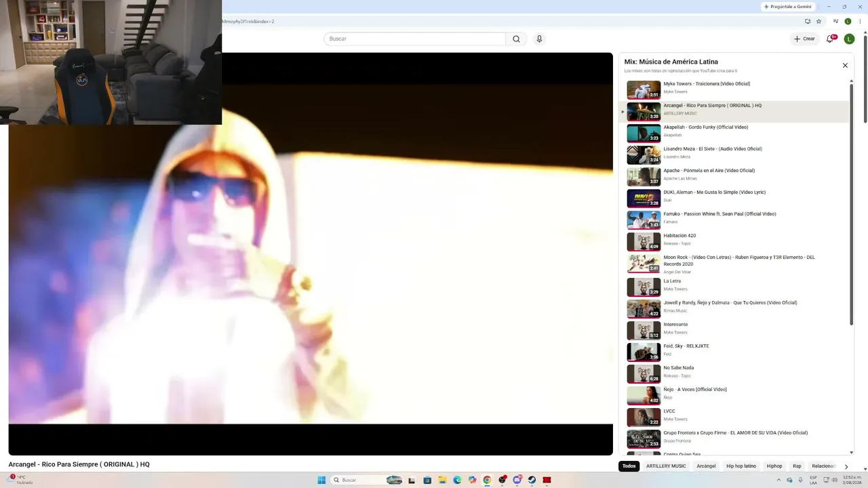This screenshot has width=868, height=488.
Task: Show hidden system tray icons
Action: click(779, 480)
